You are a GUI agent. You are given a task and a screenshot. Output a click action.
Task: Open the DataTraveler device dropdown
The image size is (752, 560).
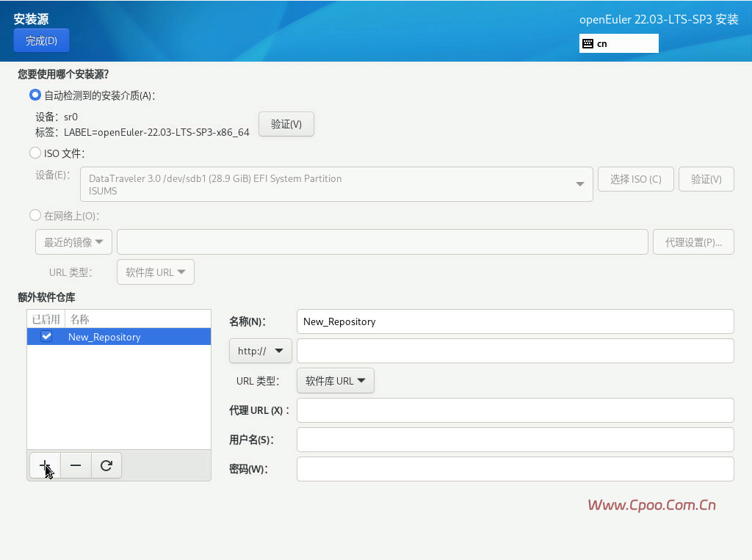click(x=336, y=184)
